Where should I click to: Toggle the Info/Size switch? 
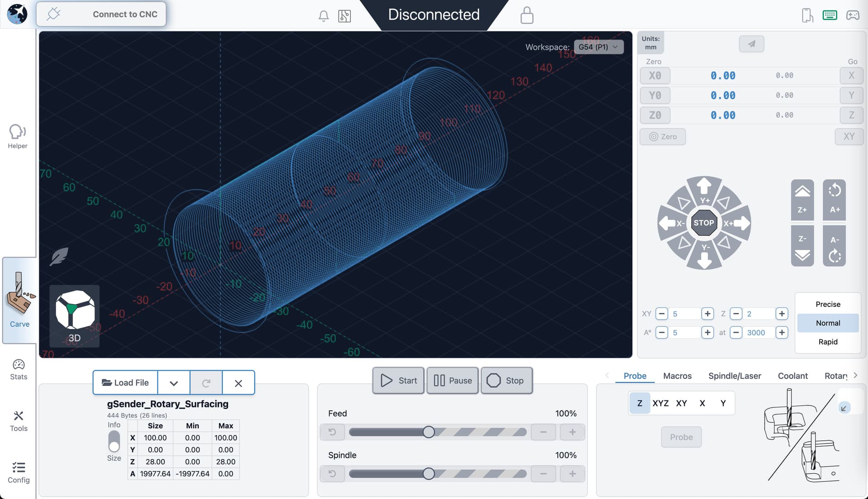click(x=114, y=441)
